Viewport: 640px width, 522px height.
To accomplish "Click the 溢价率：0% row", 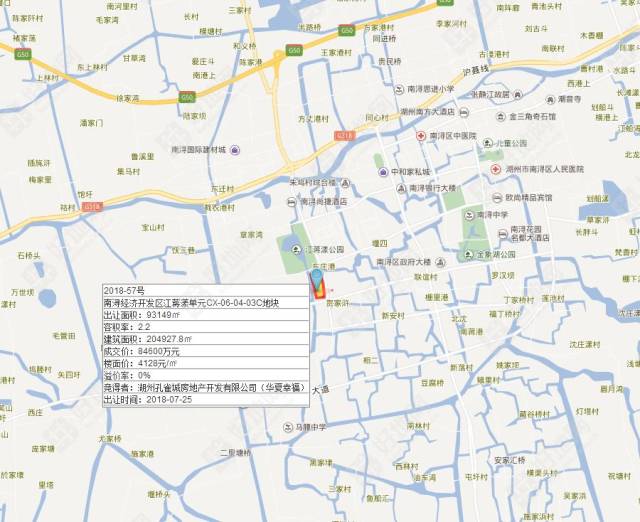I will point(206,375).
